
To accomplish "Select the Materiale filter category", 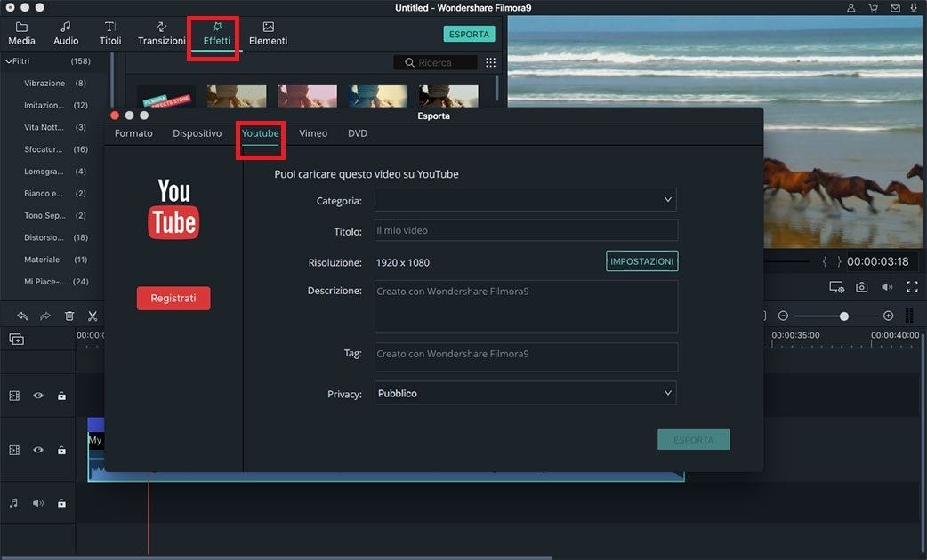I will point(55,260).
